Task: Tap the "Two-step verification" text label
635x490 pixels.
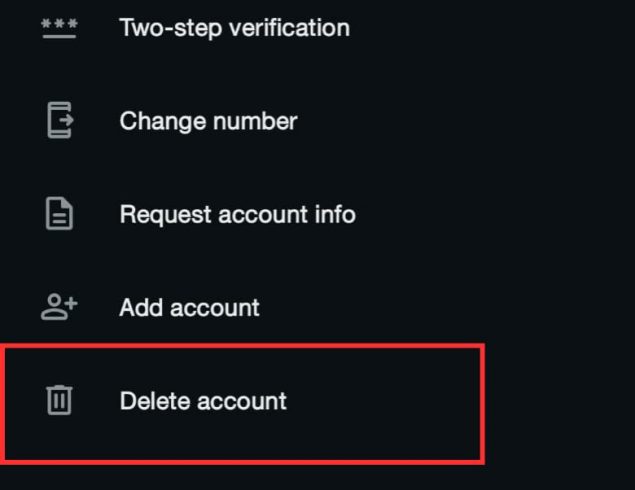Action: [234, 28]
